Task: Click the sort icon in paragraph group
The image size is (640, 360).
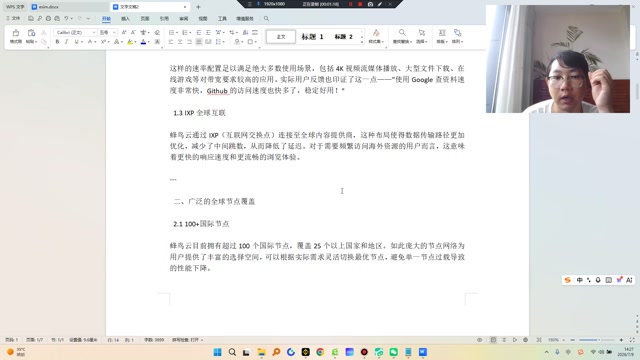Action: pyautogui.click(x=245, y=32)
